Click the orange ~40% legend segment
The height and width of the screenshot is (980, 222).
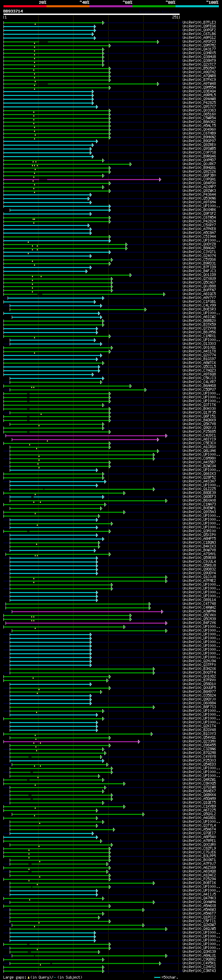(x=68, y=6)
